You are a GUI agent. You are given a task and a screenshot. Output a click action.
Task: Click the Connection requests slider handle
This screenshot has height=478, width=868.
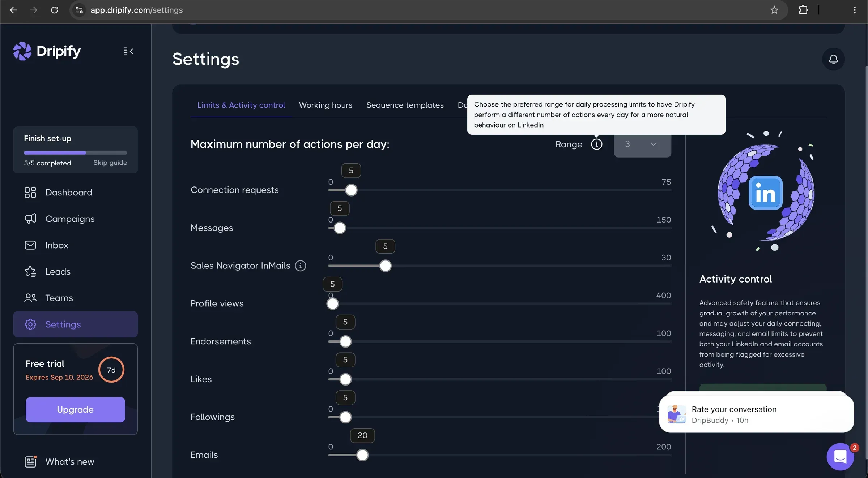click(x=351, y=190)
